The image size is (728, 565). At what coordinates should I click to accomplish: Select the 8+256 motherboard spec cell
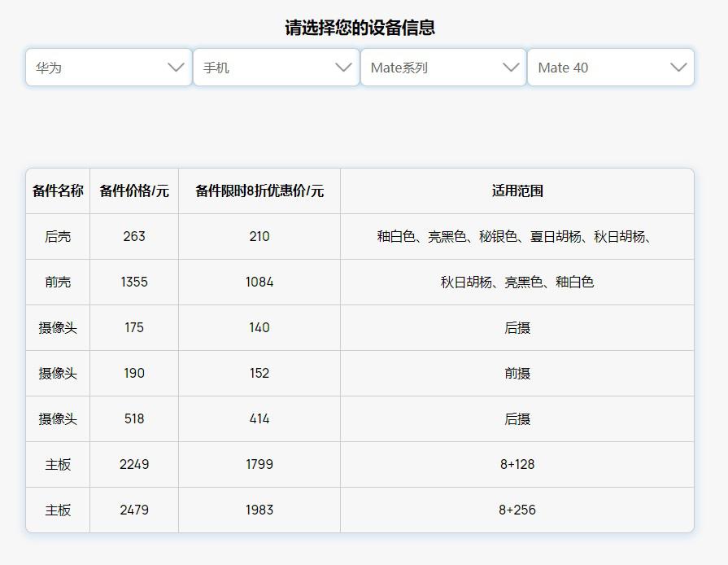coord(517,510)
